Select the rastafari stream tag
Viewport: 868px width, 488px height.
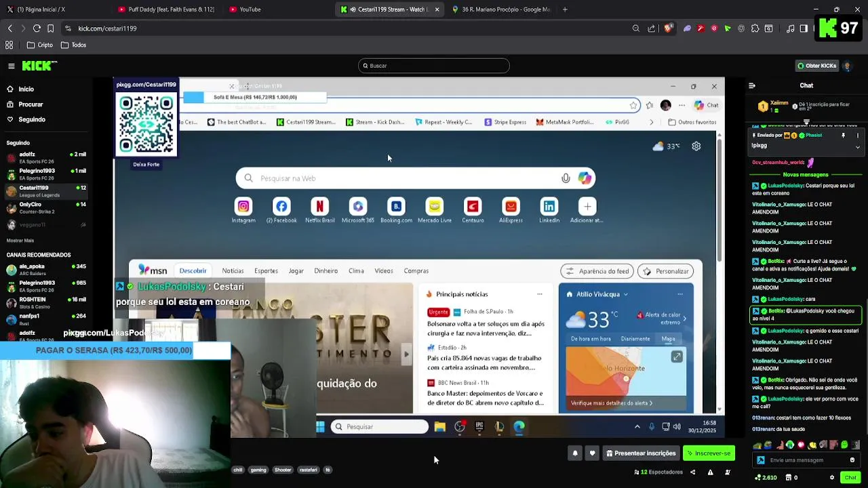click(308, 470)
